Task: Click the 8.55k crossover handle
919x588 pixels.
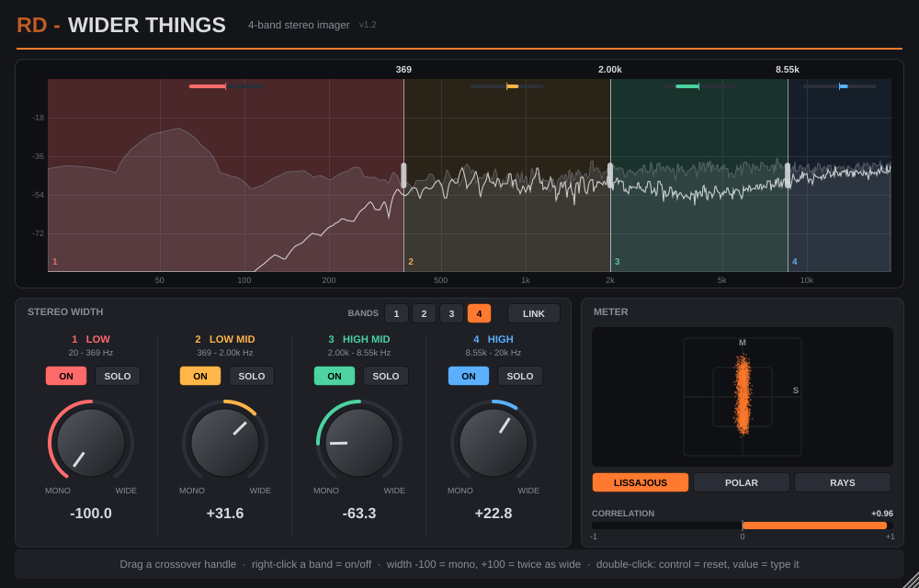Action: click(x=788, y=175)
